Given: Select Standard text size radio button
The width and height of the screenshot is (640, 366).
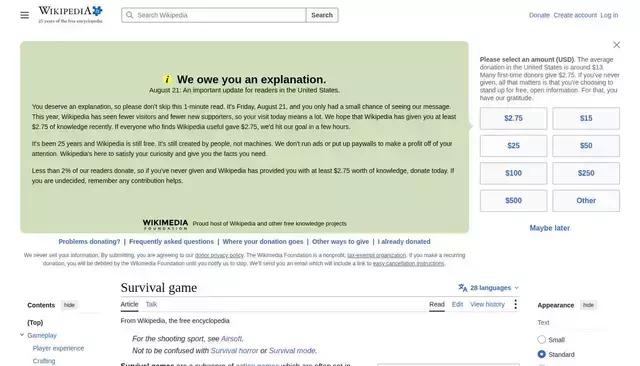Looking at the screenshot, I should 542,354.
